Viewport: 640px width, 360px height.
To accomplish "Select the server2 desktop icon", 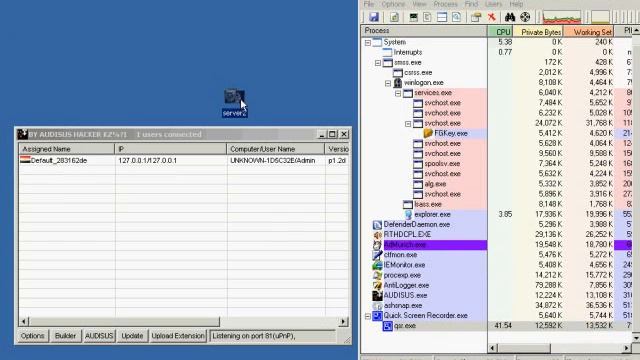I will click(x=235, y=103).
